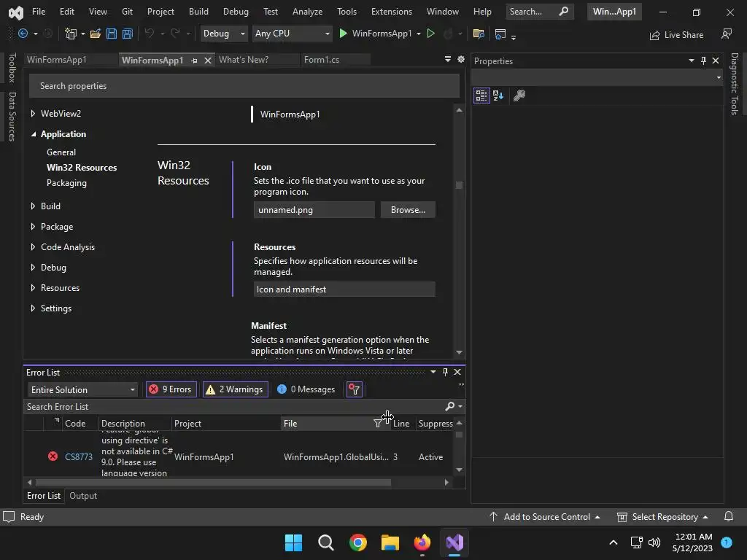Select Packaging under Application
747x560 pixels.
pos(66,183)
